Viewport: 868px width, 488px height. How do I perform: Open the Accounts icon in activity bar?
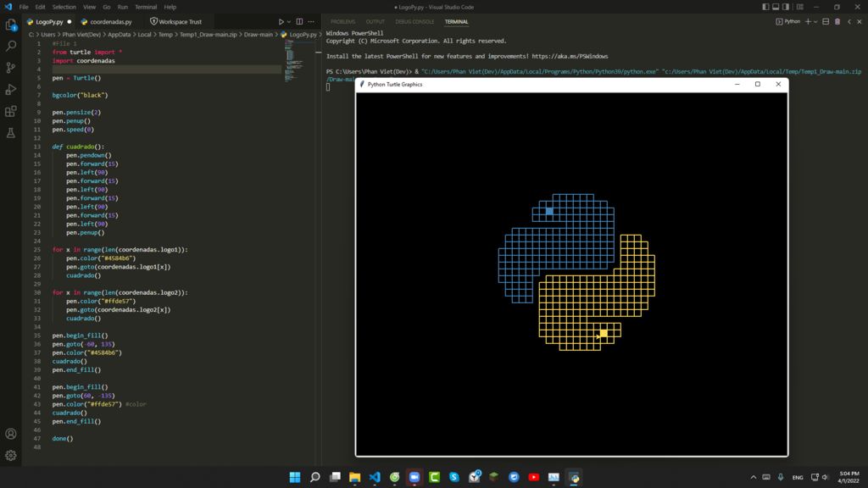10,434
